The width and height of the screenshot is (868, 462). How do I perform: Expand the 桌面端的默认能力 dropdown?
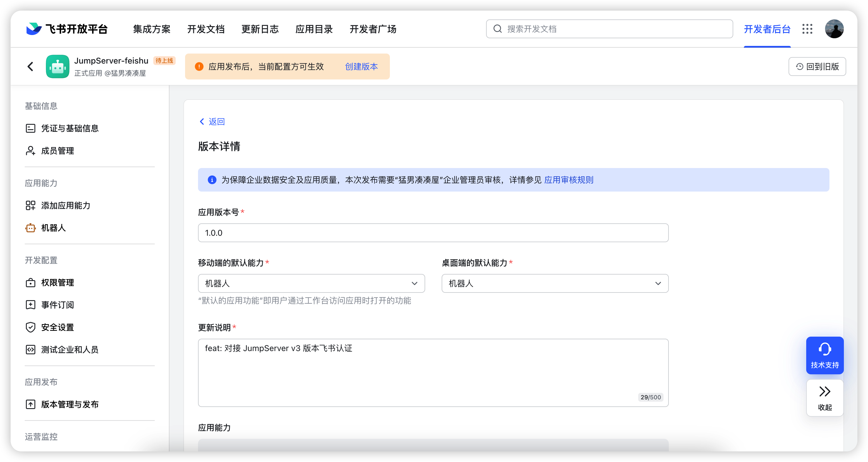pyautogui.click(x=555, y=283)
